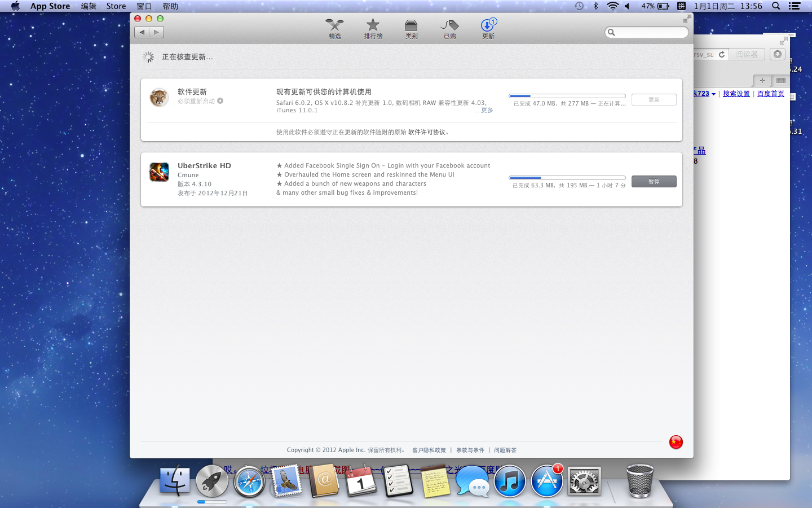
Task: Click the software update 更新 button
Action: click(654, 100)
